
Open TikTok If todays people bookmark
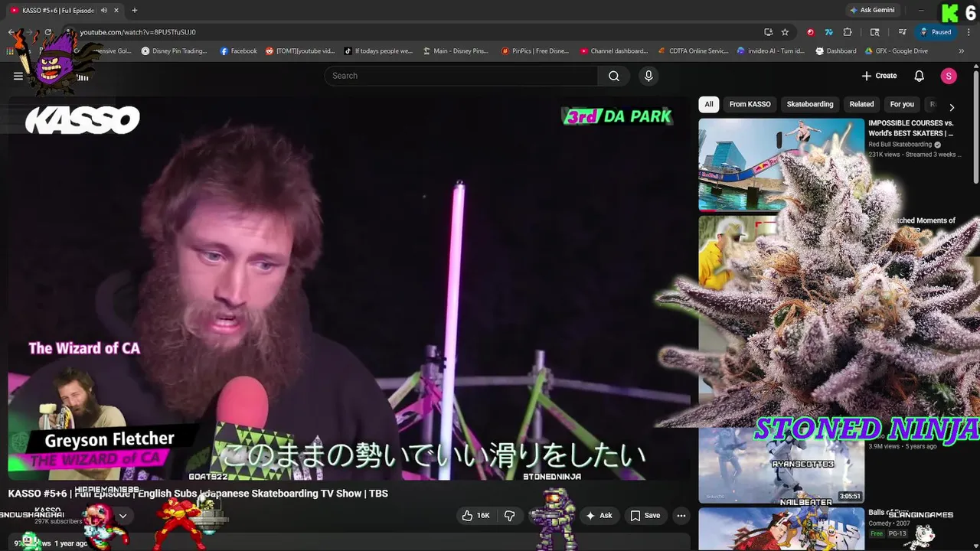[x=378, y=51]
